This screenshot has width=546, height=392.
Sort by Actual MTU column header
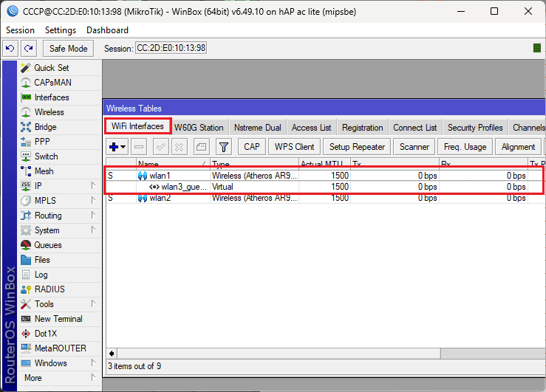[x=324, y=163]
